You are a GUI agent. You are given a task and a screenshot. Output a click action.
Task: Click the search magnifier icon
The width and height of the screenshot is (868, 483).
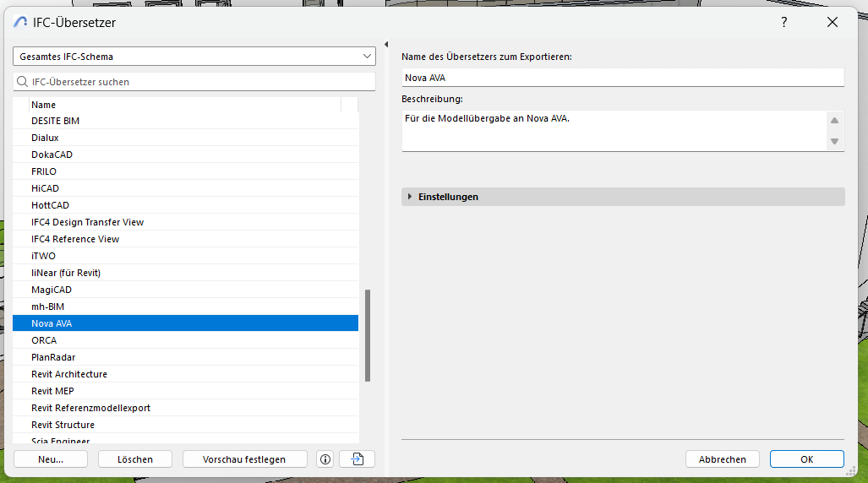coord(23,82)
